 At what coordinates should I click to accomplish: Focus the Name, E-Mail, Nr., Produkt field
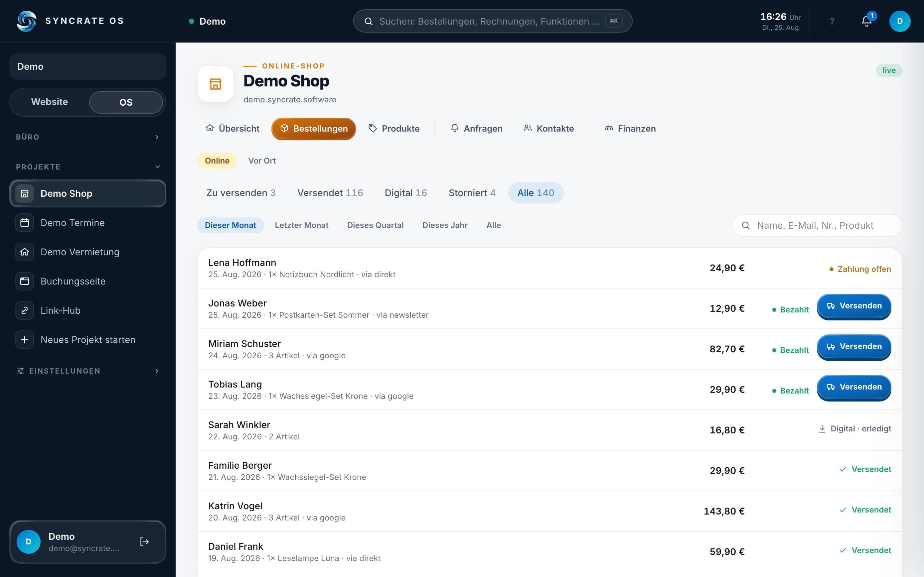817,226
